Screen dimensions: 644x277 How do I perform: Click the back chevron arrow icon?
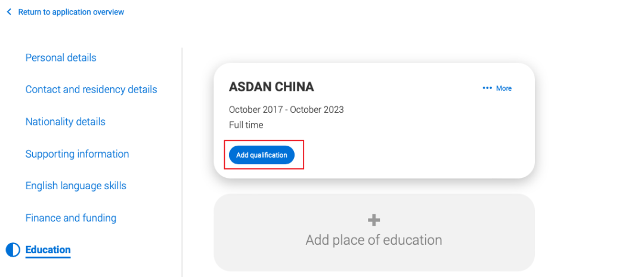(x=9, y=13)
